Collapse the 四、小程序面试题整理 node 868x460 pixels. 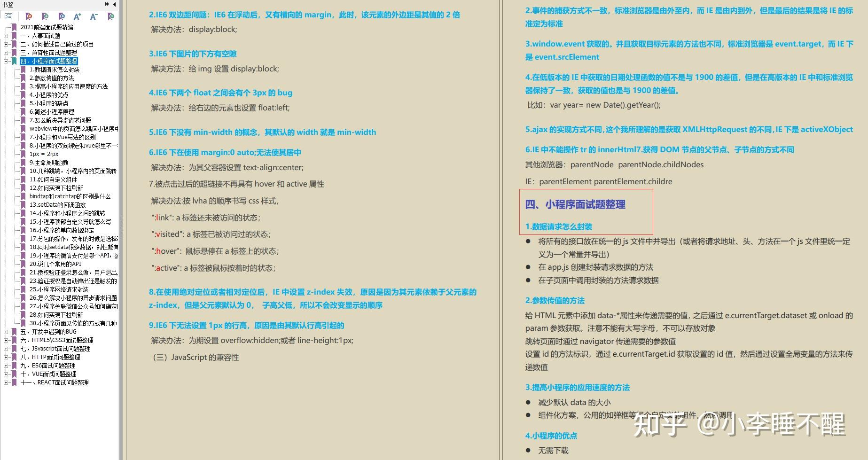(x=6, y=61)
